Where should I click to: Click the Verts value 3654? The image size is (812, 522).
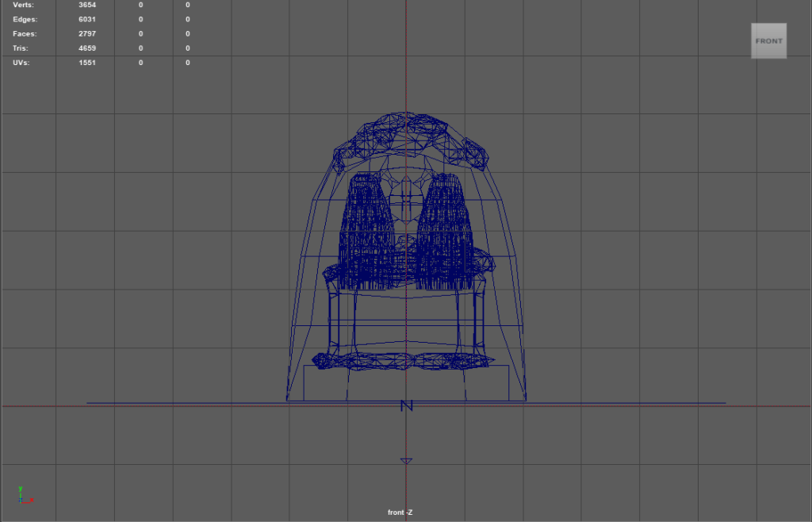87,5
